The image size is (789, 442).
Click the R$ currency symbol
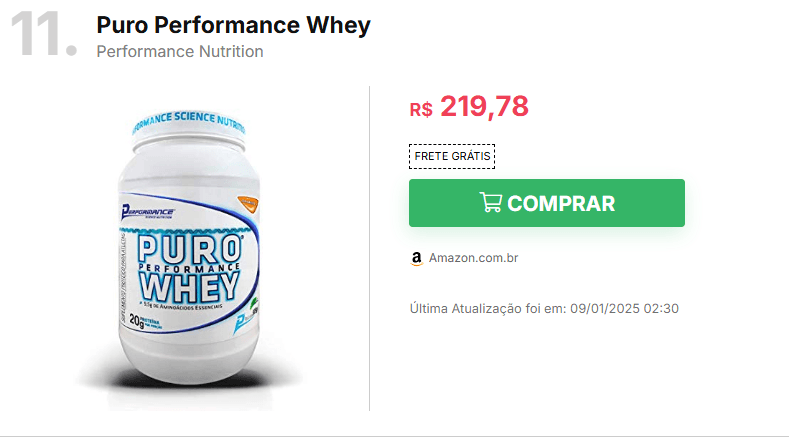tap(421, 109)
